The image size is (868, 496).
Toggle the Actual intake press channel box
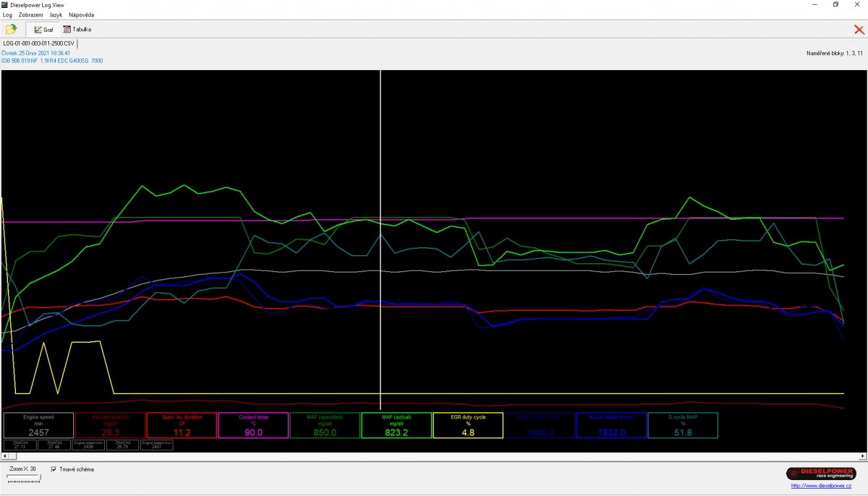pyautogui.click(x=611, y=425)
